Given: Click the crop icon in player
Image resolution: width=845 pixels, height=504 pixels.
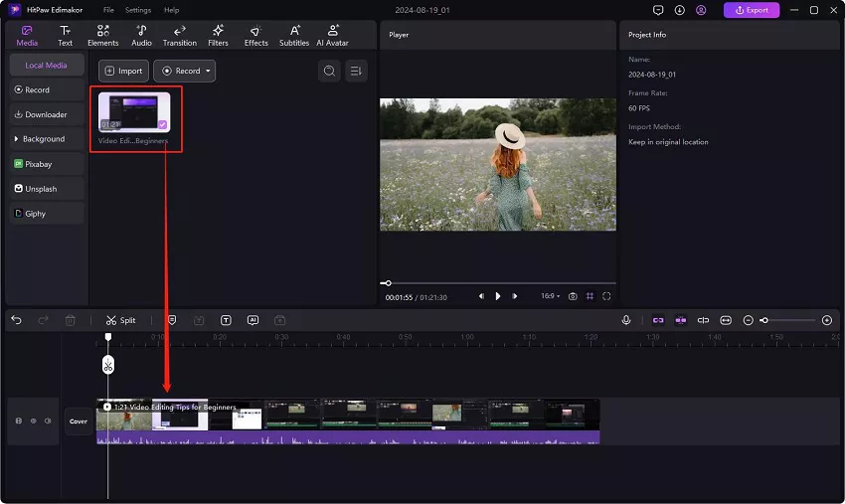Looking at the screenshot, I should tap(590, 296).
